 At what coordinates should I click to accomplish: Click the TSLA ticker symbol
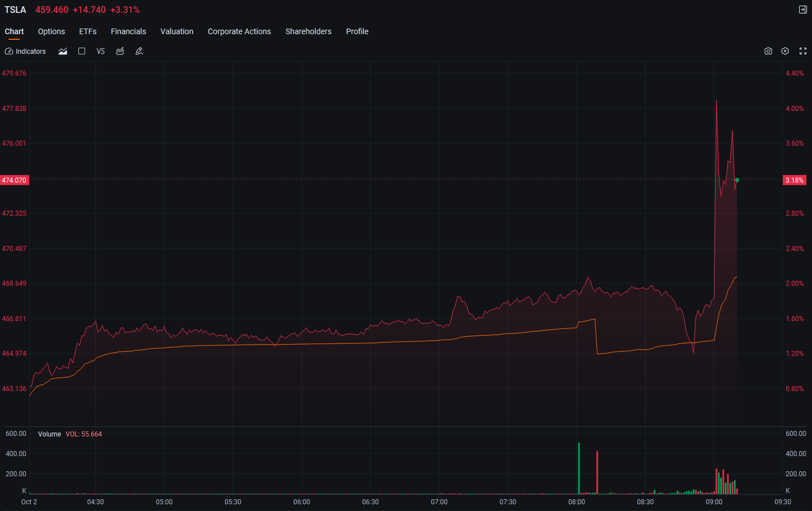15,10
